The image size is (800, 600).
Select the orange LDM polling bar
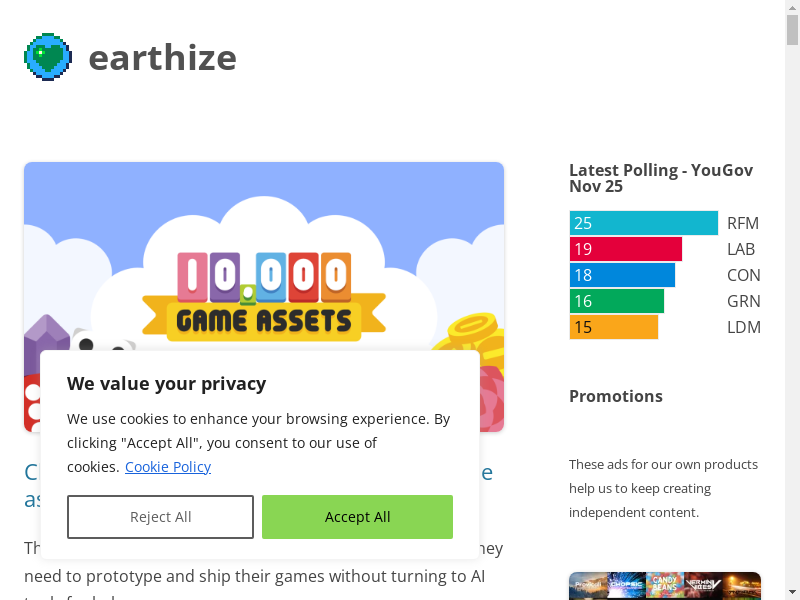pos(614,327)
